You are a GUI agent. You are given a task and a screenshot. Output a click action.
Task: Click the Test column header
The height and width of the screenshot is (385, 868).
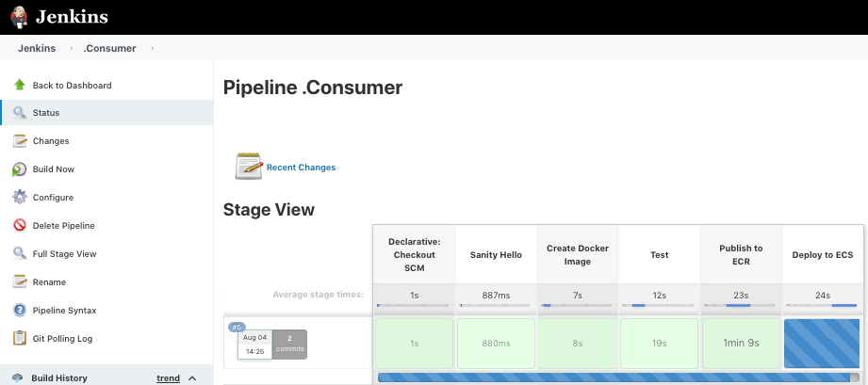660,254
